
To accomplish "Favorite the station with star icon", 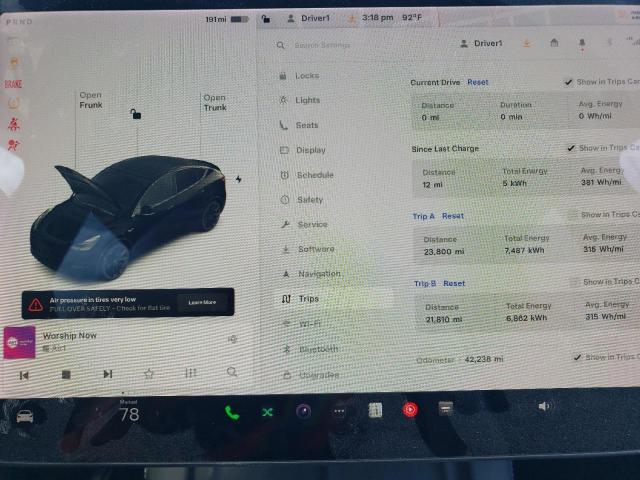I will click(149, 373).
